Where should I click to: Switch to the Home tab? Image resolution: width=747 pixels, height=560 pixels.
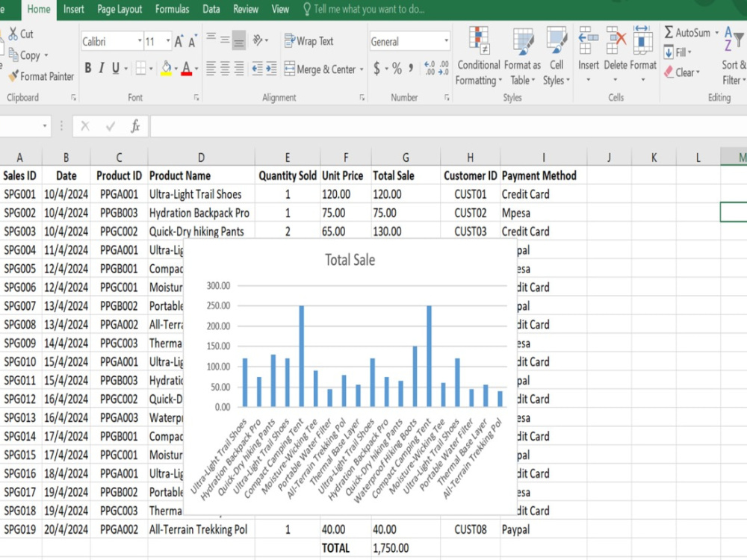point(39,9)
